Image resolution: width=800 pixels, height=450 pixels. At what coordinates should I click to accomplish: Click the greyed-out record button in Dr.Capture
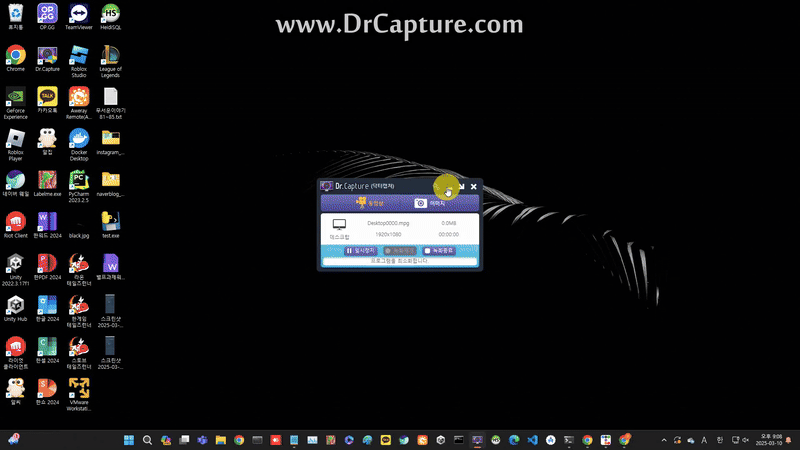399,251
